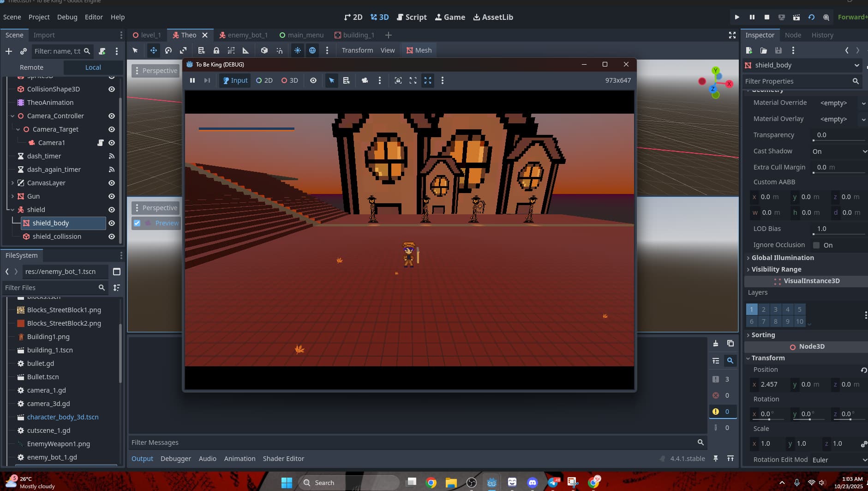This screenshot has height=491, width=868.
Task: Click the Lock Selected Node icon
Action: pyautogui.click(x=216, y=50)
